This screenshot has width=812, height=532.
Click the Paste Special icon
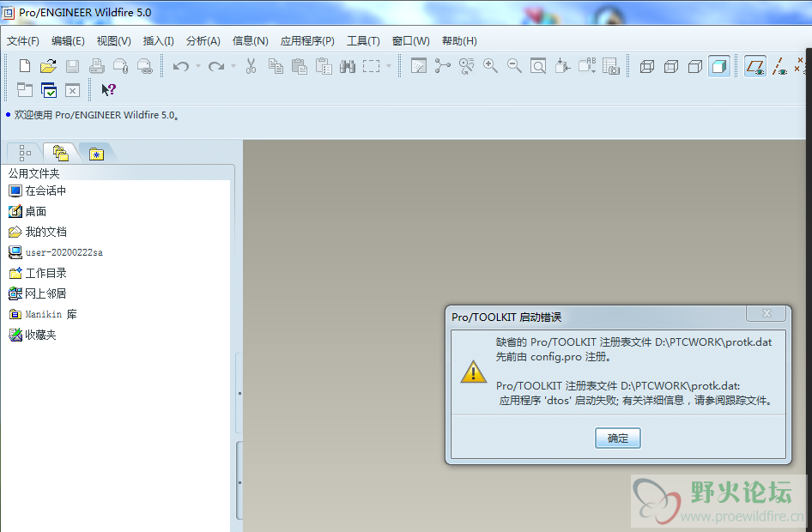tap(324, 66)
